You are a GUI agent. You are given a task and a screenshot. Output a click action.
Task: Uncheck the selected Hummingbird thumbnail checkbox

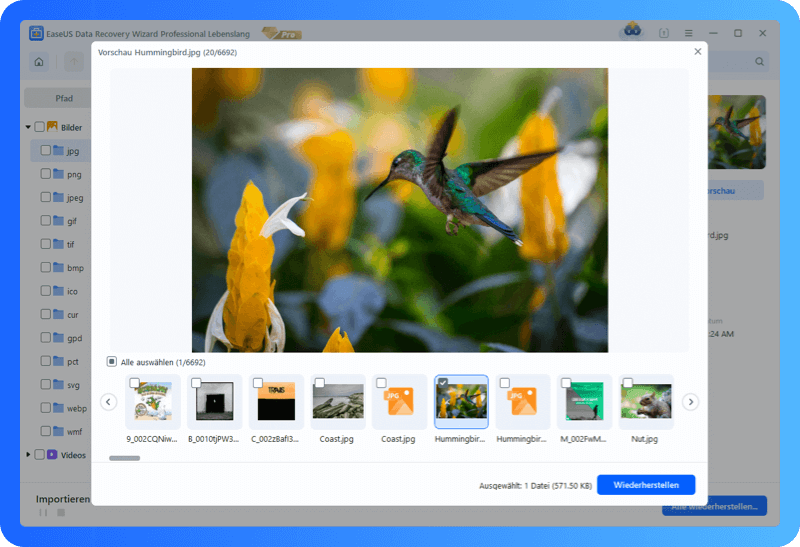(x=443, y=383)
